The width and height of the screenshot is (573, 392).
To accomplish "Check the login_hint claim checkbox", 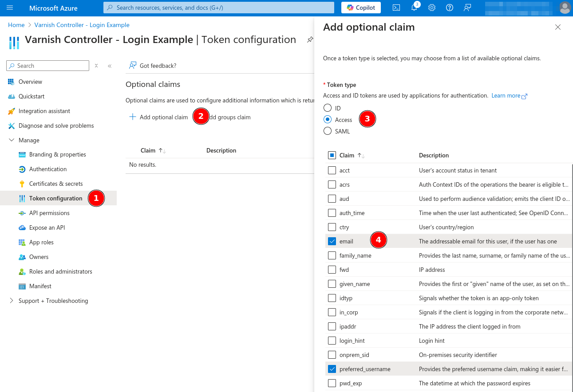I will click(x=332, y=341).
